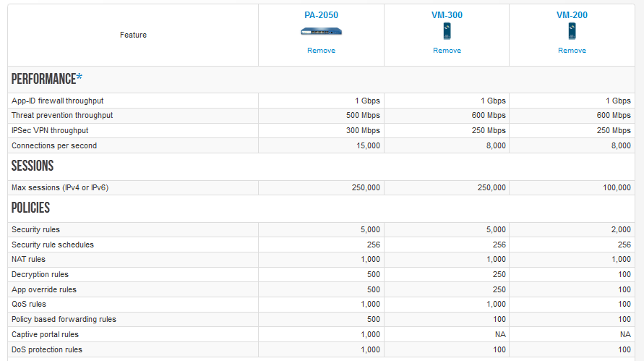Click PA-2050 max sessions value 250,000
The image size is (644, 361).
click(366, 188)
